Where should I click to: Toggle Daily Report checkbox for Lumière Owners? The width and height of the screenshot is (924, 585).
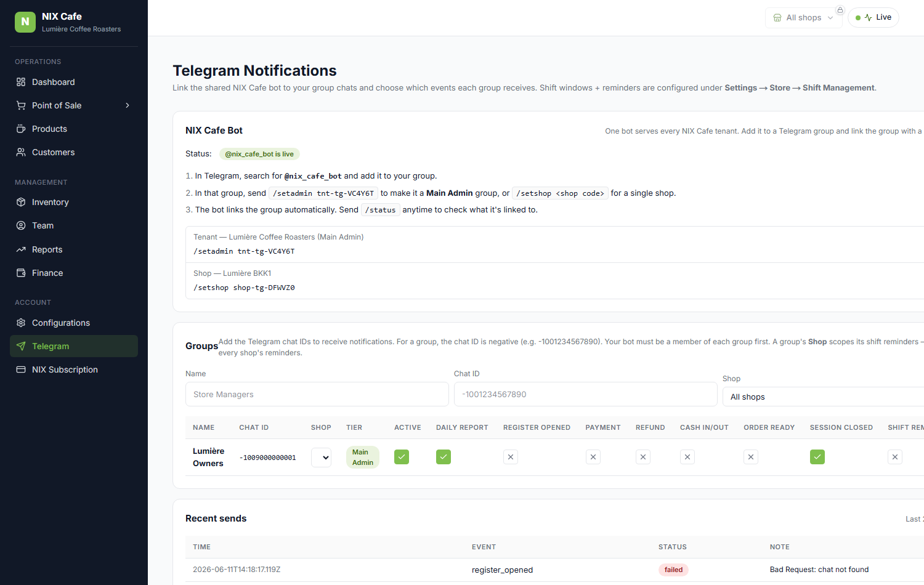coord(444,457)
